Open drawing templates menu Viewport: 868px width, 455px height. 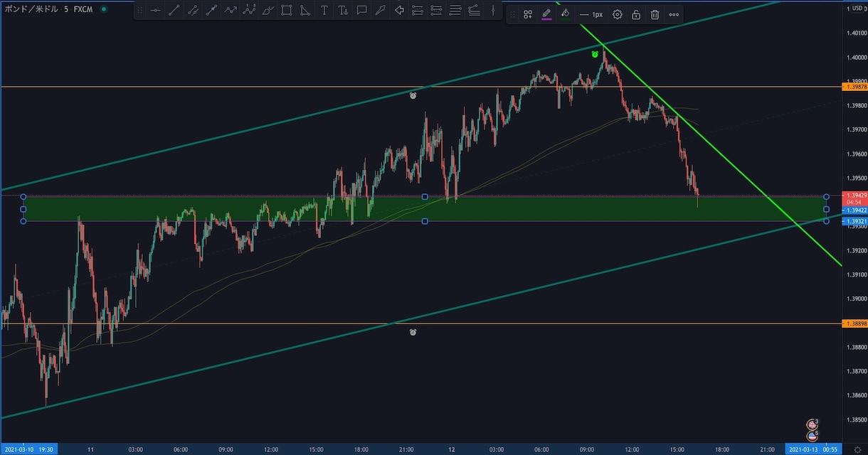click(528, 14)
